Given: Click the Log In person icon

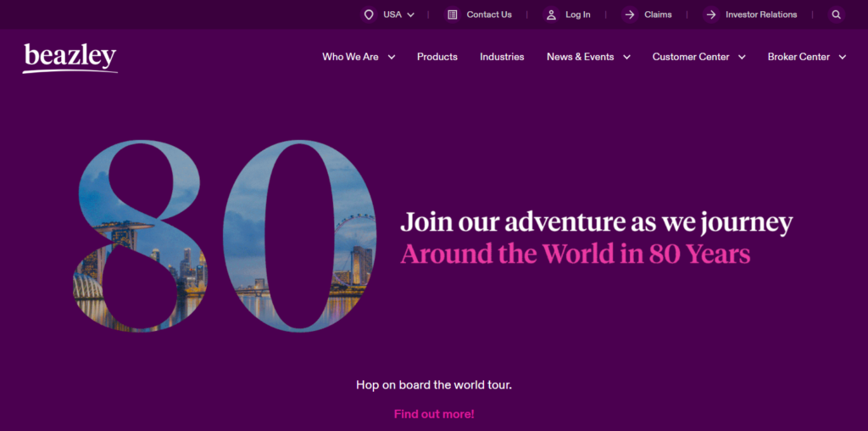Looking at the screenshot, I should (551, 15).
